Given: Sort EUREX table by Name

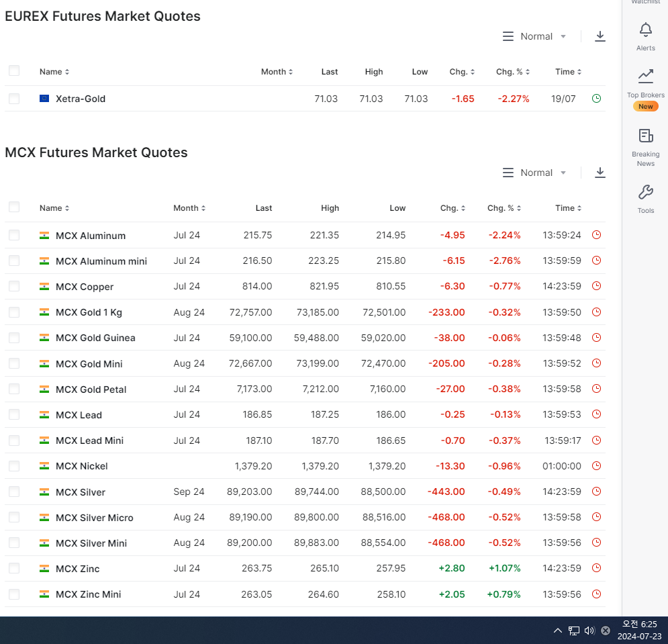Looking at the screenshot, I should [54, 72].
